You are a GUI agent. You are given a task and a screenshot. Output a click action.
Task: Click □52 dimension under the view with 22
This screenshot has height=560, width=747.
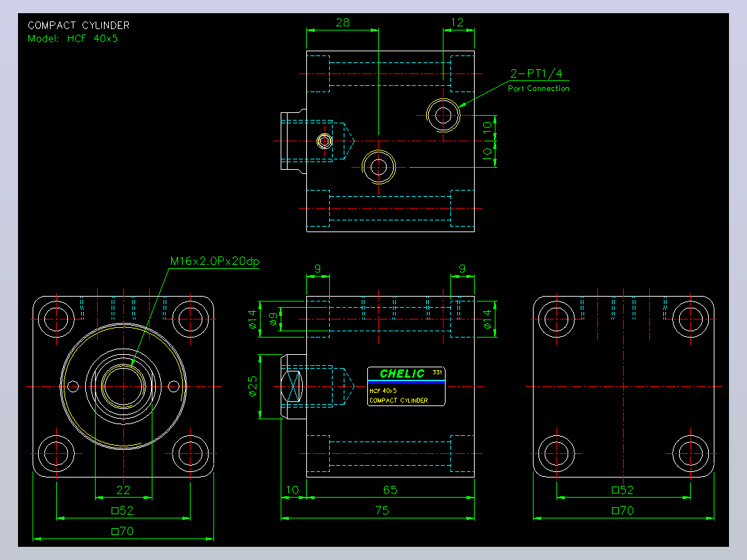(123, 510)
